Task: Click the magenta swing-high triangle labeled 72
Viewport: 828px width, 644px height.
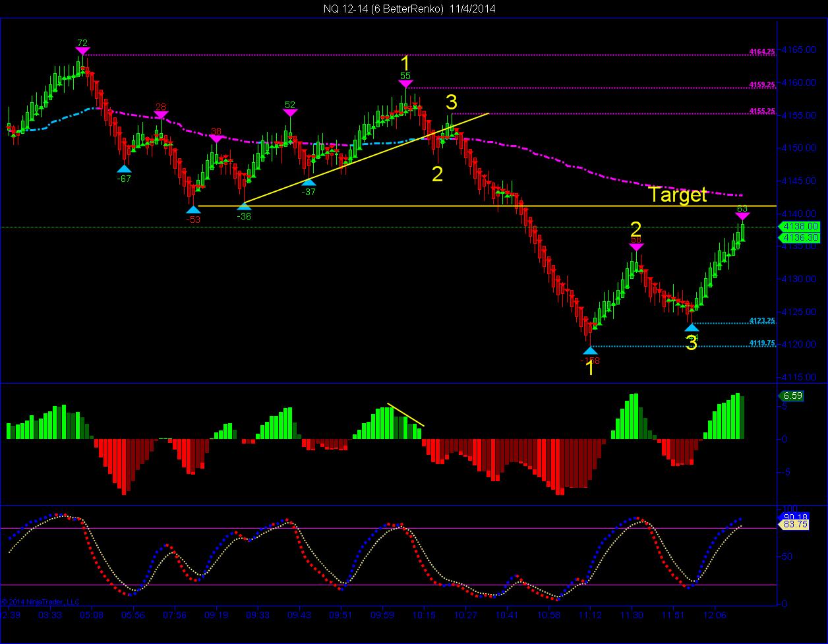Action: click(x=82, y=52)
